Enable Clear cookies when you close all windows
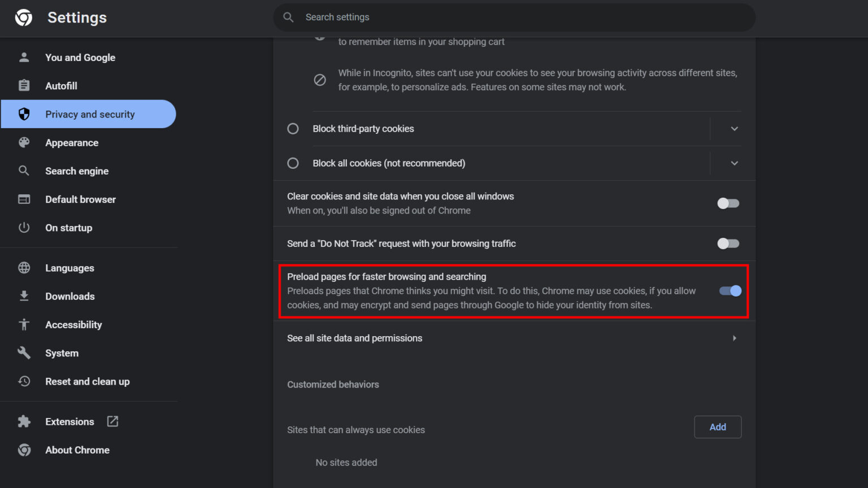 coord(728,203)
